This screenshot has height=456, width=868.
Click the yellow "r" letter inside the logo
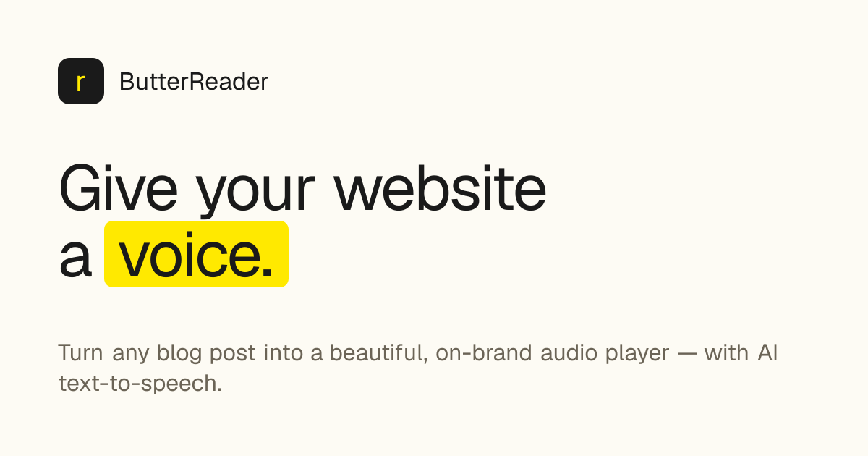tap(80, 83)
